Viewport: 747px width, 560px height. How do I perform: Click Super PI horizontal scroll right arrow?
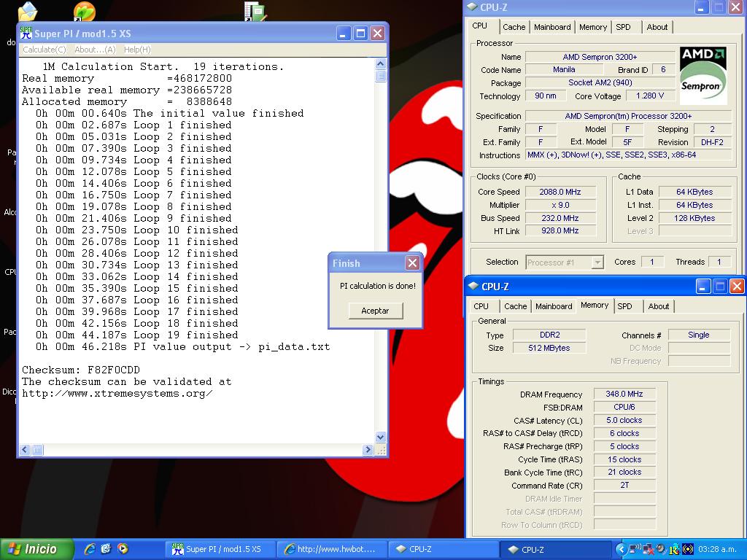tap(368, 449)
